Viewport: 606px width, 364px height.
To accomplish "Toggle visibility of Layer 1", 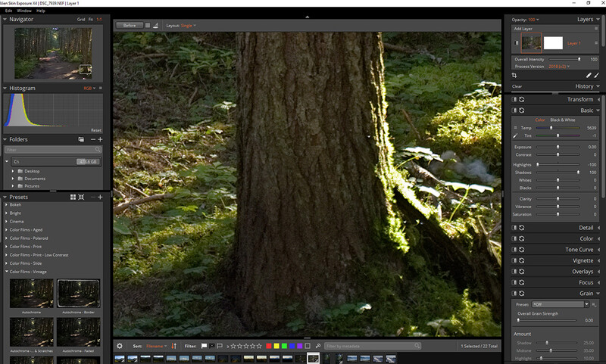I will tap(517, 43).
